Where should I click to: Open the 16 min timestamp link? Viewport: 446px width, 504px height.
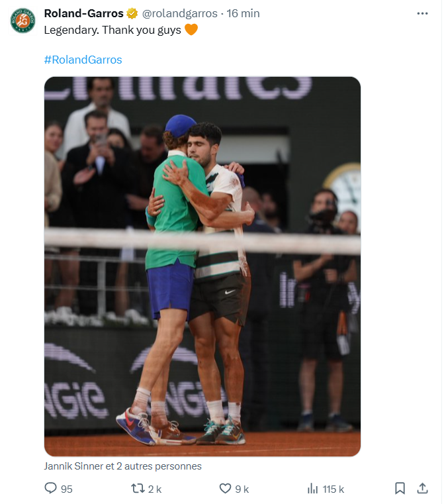[x=243, y=13]
